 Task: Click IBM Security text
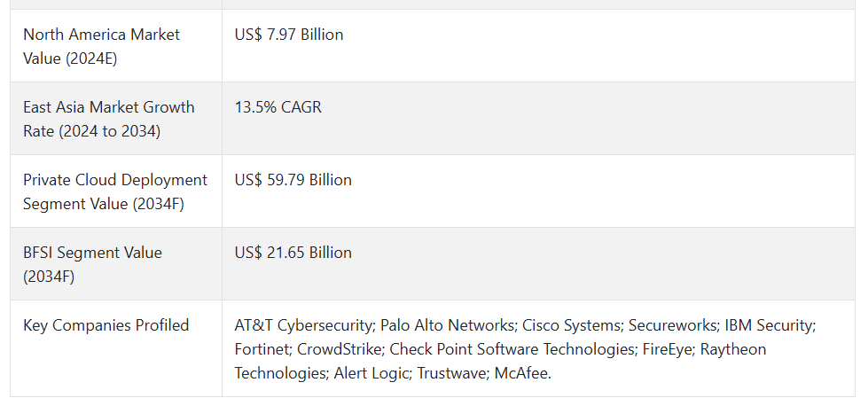(769, 325)
